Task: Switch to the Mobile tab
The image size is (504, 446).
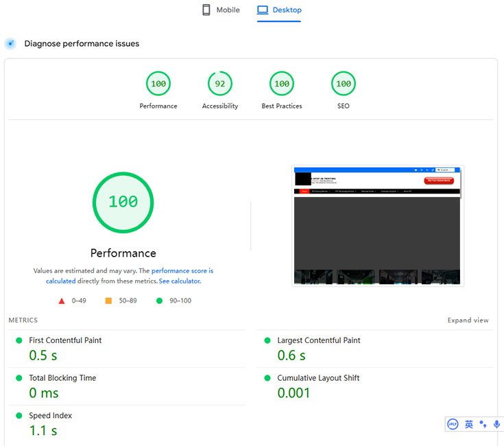Action: [220, 10]
